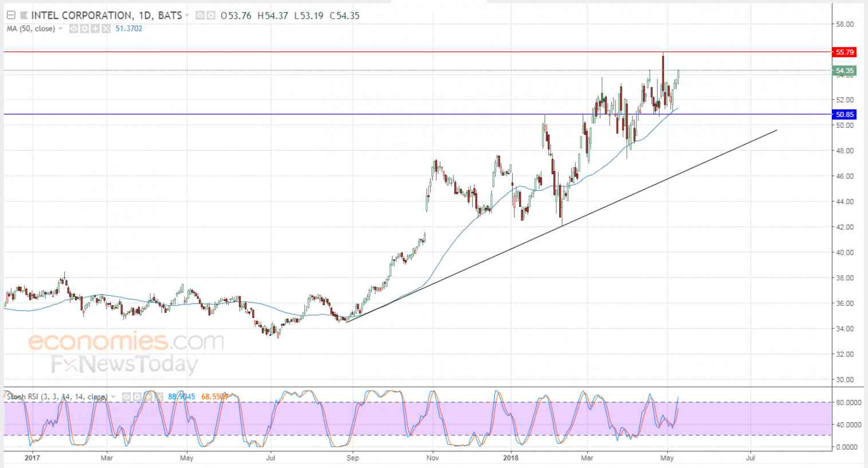Click the Nov label on time axis

pos(433,458)
